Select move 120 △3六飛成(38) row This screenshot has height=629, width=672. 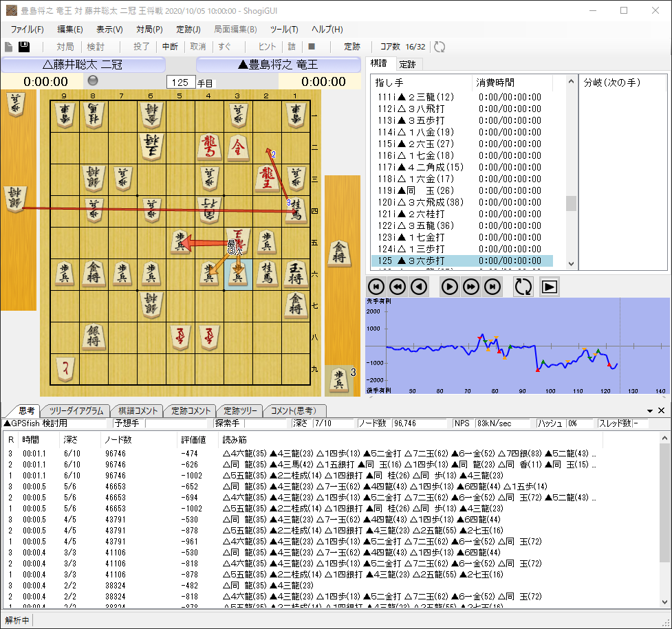pyautogui.click(x=462, y=202)
